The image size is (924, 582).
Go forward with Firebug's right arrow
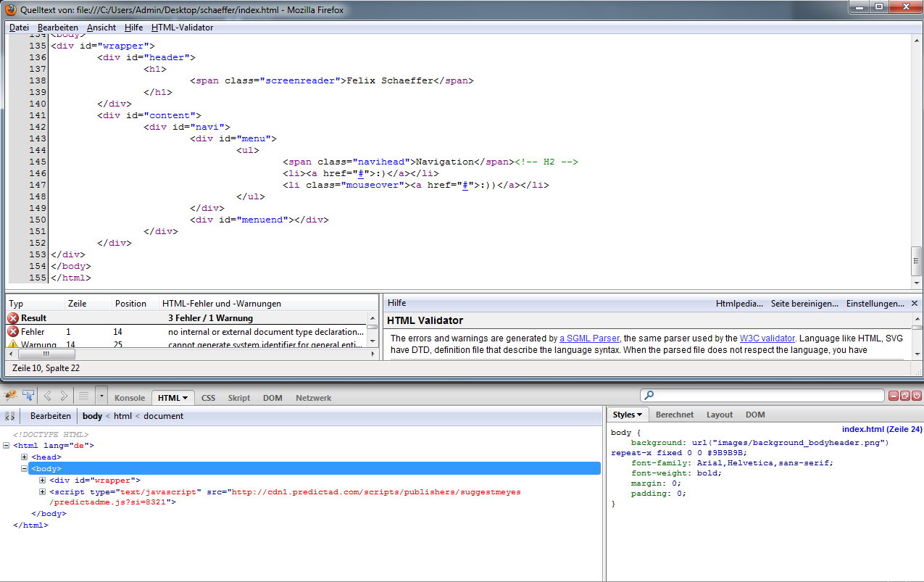64,396
